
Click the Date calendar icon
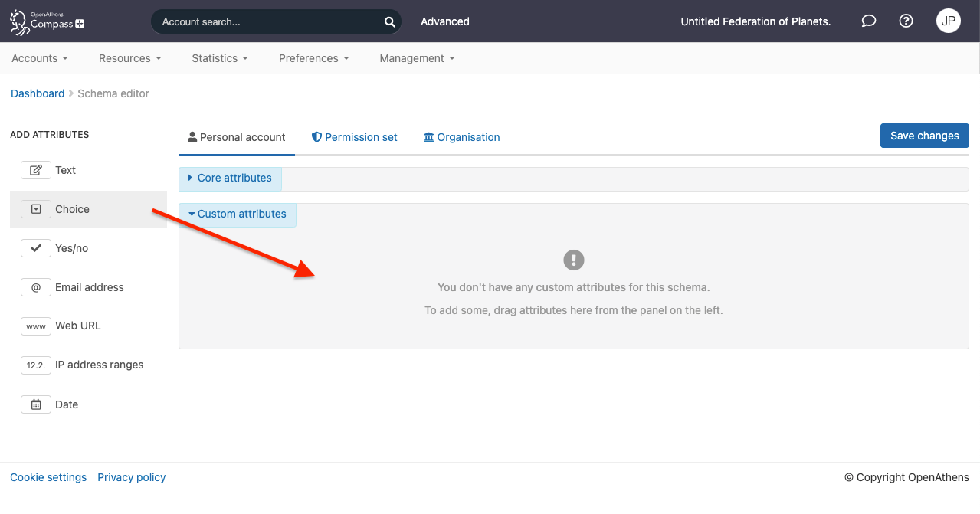(x=35, y=404)
